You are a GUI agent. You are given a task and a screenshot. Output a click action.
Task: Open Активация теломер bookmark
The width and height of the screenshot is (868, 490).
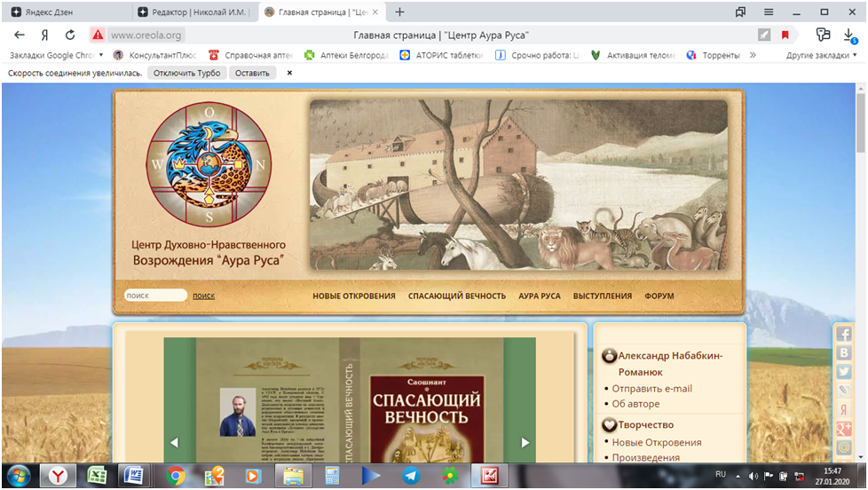[x=634, y=55]
